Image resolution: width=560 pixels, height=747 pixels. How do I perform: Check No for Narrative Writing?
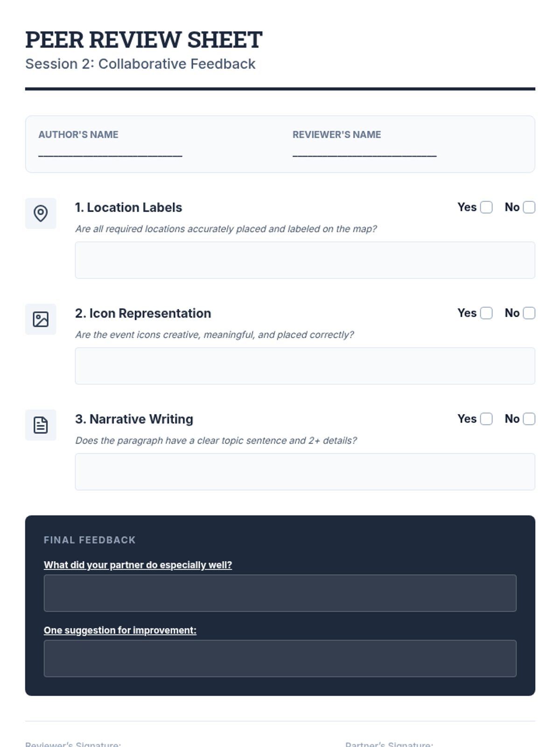coord(529,419)
